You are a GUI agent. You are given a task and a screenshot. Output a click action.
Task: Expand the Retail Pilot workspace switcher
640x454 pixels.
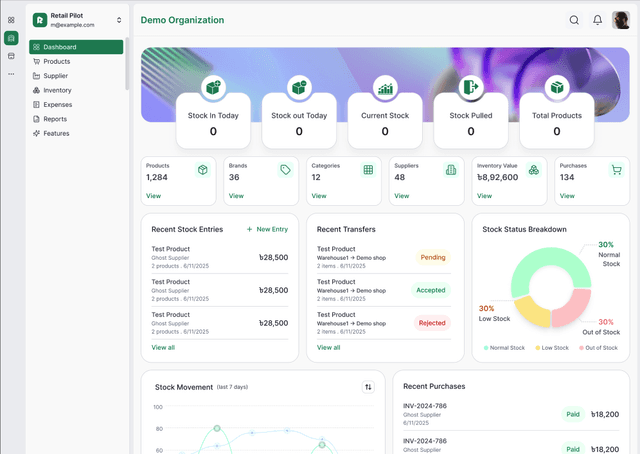119,20
